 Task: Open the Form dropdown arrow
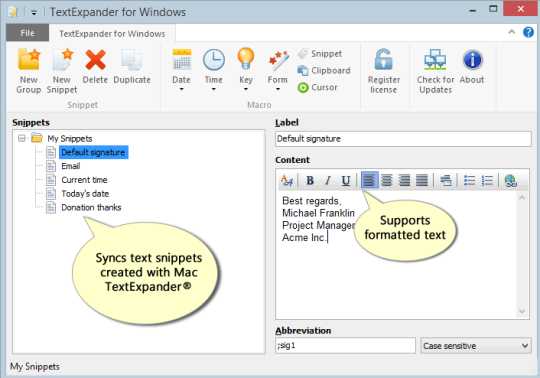click(278, 90)
